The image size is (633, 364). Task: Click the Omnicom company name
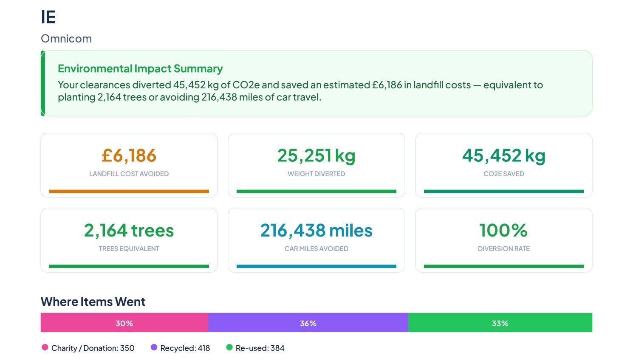66,39
